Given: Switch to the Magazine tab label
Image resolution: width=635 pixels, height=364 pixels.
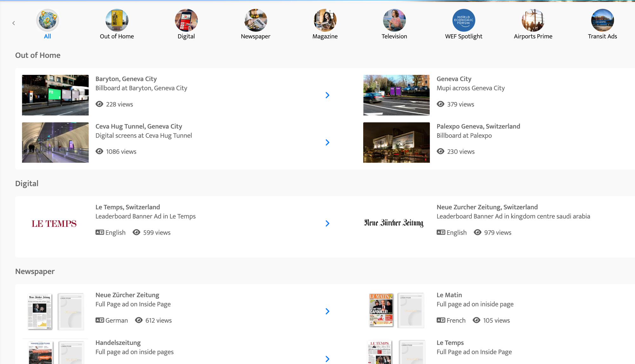Looking at the screenshot, I should 325,36.
